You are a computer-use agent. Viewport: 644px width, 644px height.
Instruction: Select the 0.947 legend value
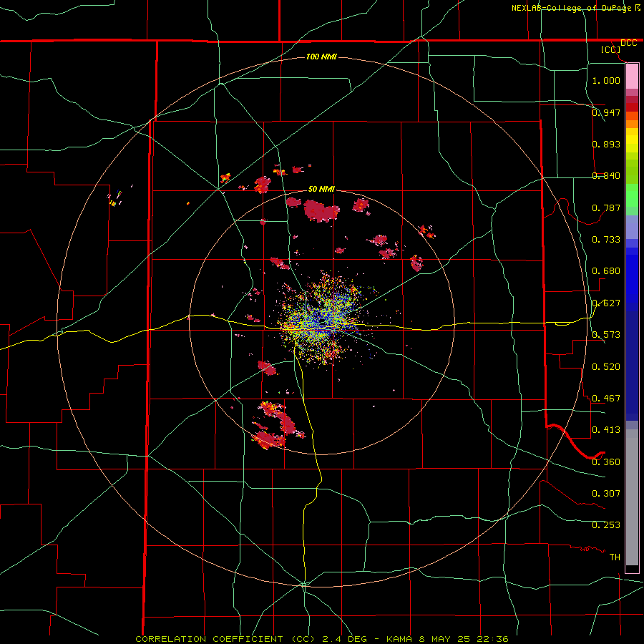point(606,112)
